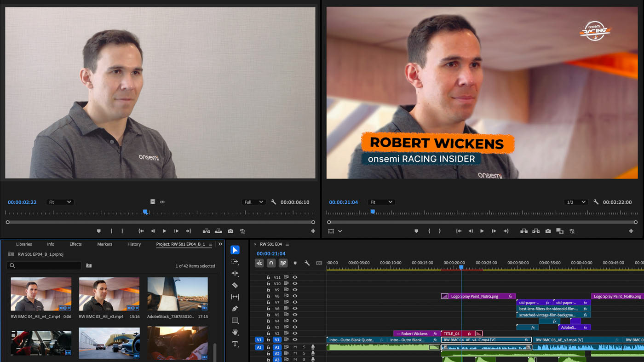Select the Selection arrow tool
Image resolution: width=644 pixels, height=362 pixels.
click(235, 250)
